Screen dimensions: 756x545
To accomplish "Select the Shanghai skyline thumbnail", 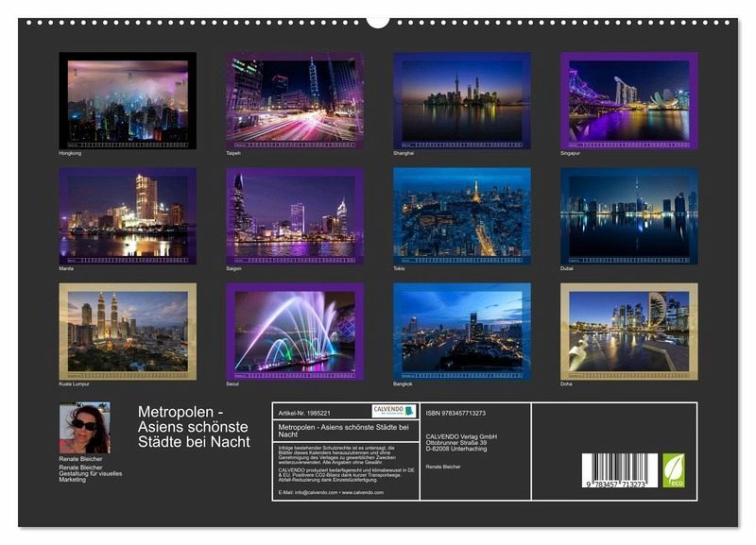I will click(462, 100).
